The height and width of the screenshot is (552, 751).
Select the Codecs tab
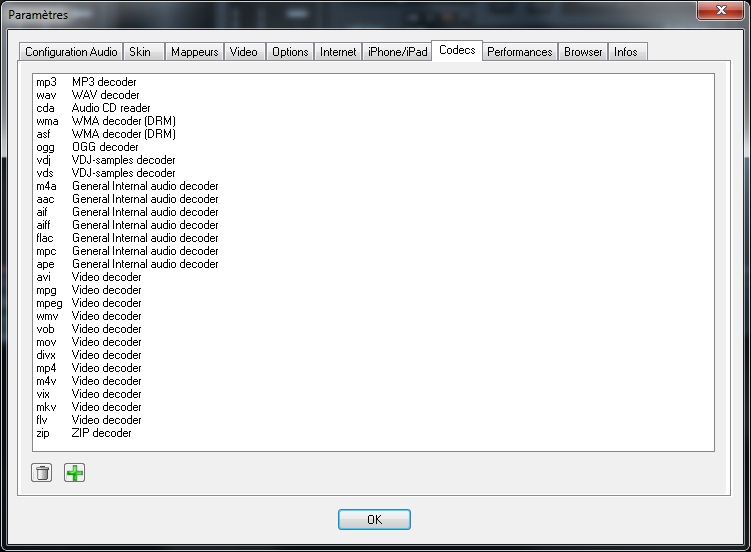457,50
